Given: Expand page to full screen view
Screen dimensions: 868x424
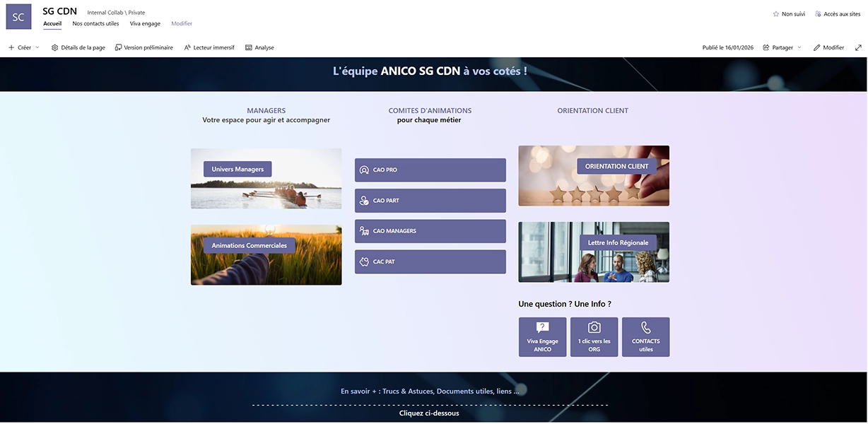Looking at the screenshot, I should click(x=858, y=47).
